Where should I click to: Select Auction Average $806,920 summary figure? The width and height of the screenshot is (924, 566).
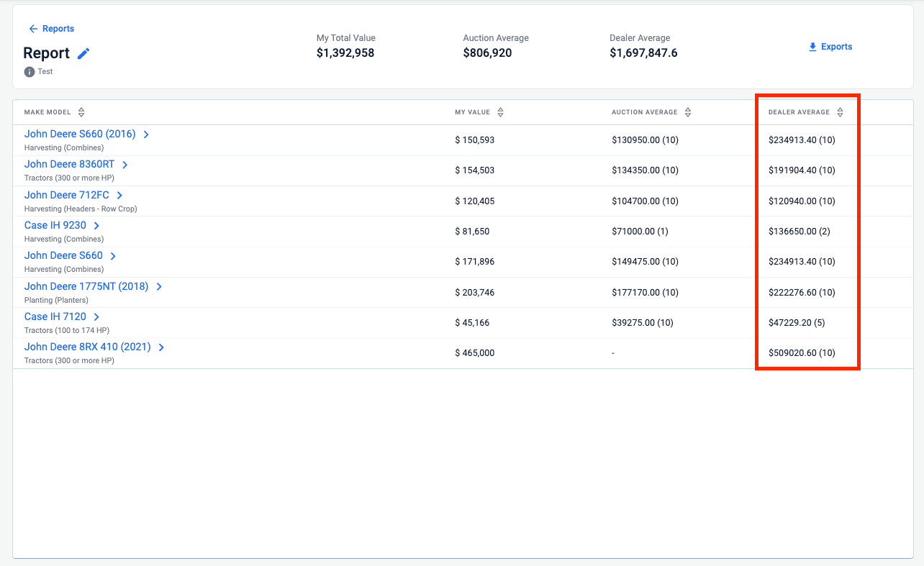pyautogui.click(x=488, y=53)
